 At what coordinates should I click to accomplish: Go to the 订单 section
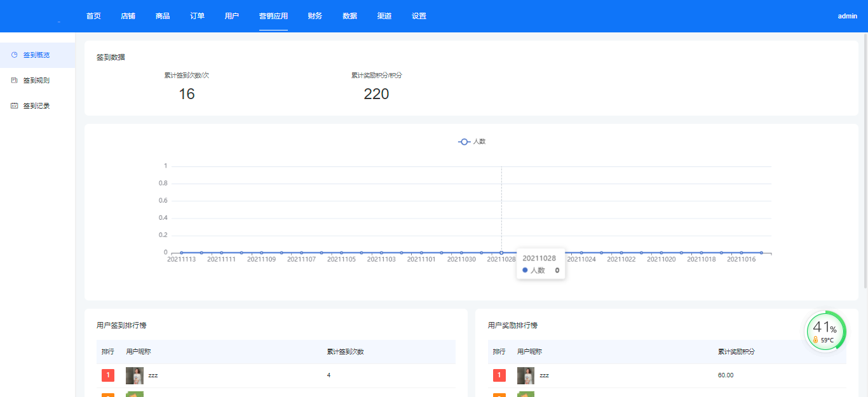tap(197, 16)
